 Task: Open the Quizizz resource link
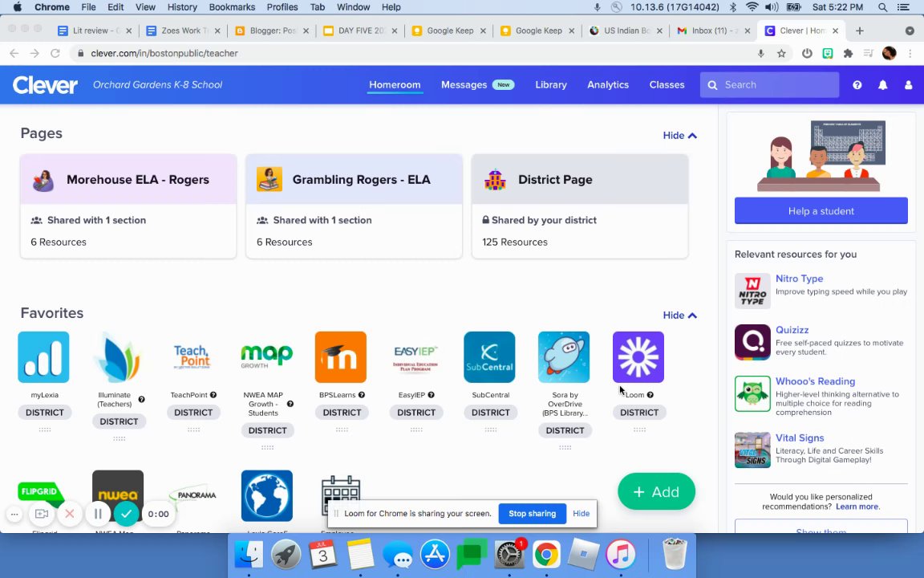[792, 330]
